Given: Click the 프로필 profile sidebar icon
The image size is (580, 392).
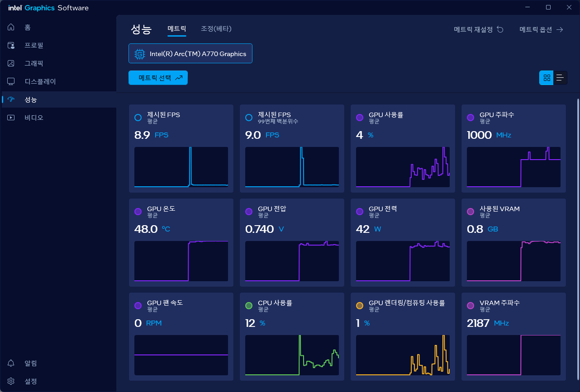Looking at the screenshot, I should pyautogui.click(x=11, y=45).
